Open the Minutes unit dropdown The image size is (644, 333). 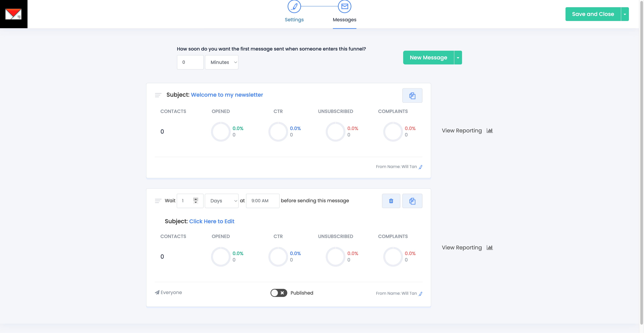(x=222, y=62)
